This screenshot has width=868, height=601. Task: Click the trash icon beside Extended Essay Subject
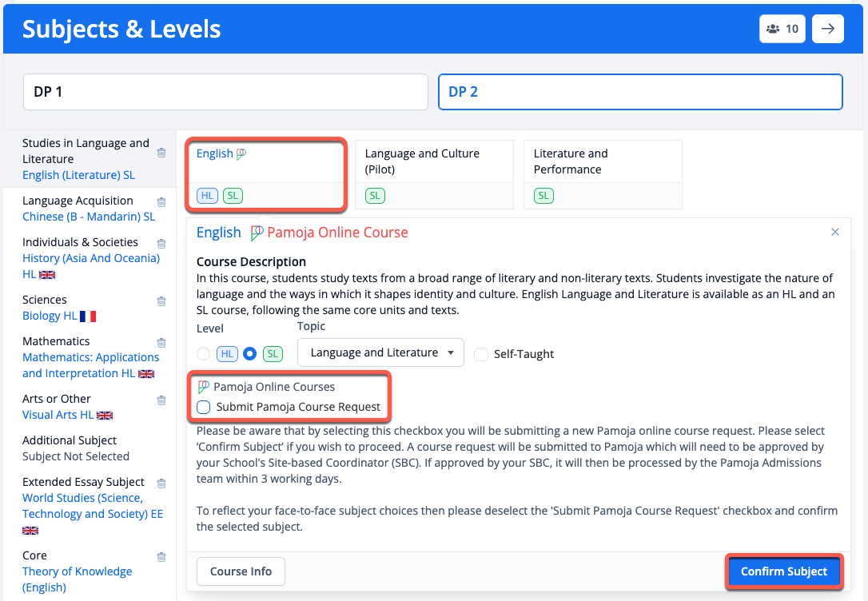(x=161, y=484)
